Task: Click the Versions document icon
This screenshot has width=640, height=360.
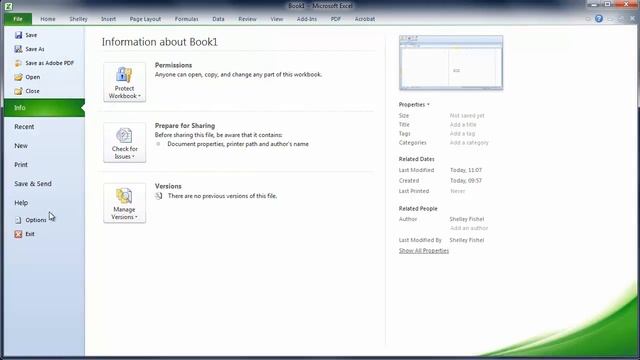Action: pyautogui.click(x=159, y=196)
